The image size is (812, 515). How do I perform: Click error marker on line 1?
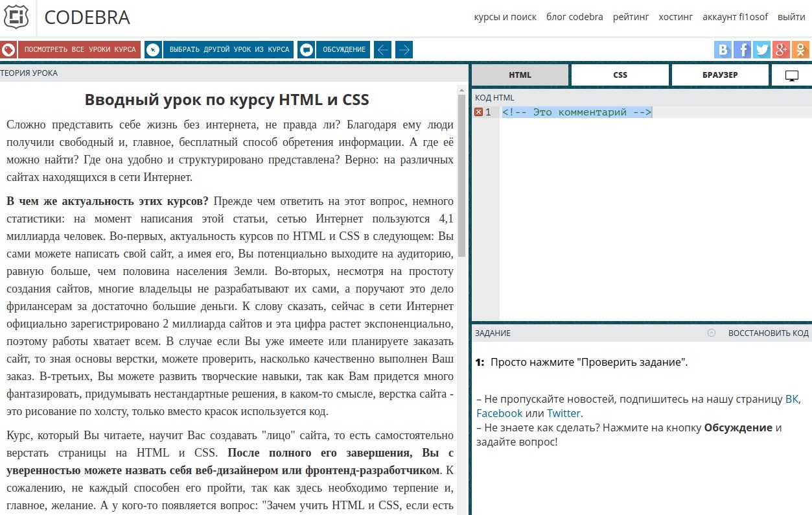pos(478,112)
